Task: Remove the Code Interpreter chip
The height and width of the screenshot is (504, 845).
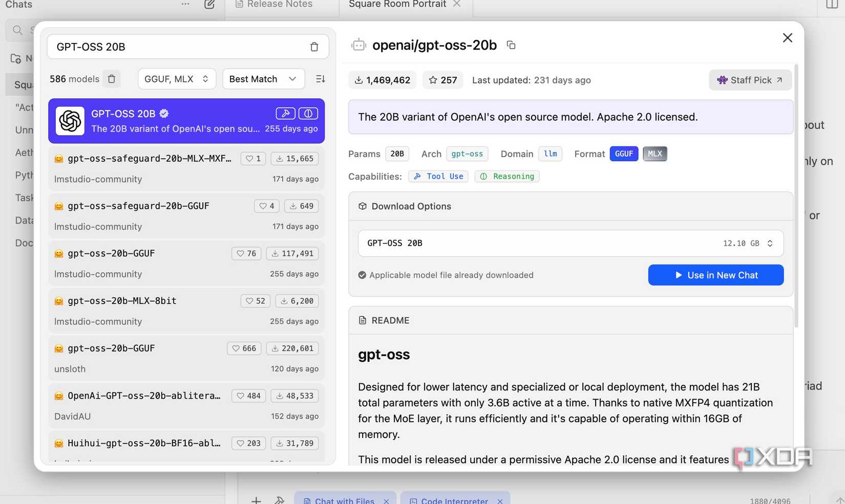Action: coord(500,501)
